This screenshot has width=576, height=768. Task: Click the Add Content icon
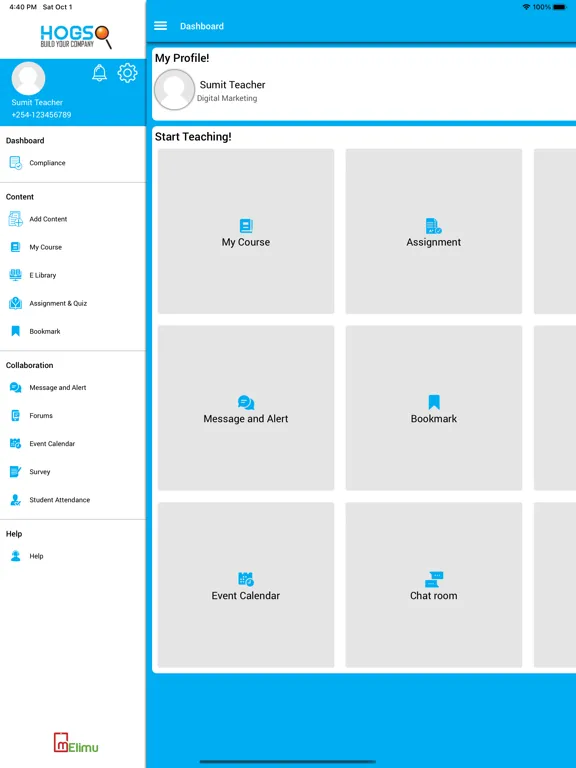(x=16, y=219)
